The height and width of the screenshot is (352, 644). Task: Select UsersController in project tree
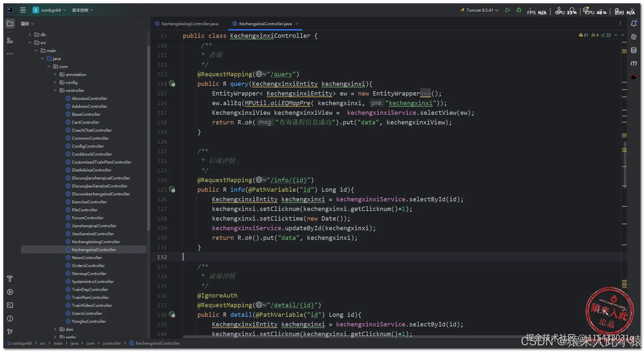(x=87, y=314)
